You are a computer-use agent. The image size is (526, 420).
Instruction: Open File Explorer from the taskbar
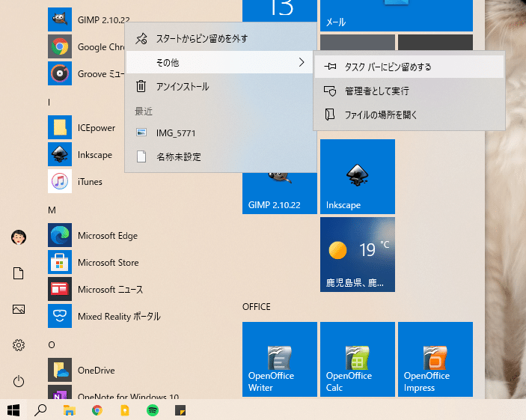pyautogui.click(x=70, y=410)
